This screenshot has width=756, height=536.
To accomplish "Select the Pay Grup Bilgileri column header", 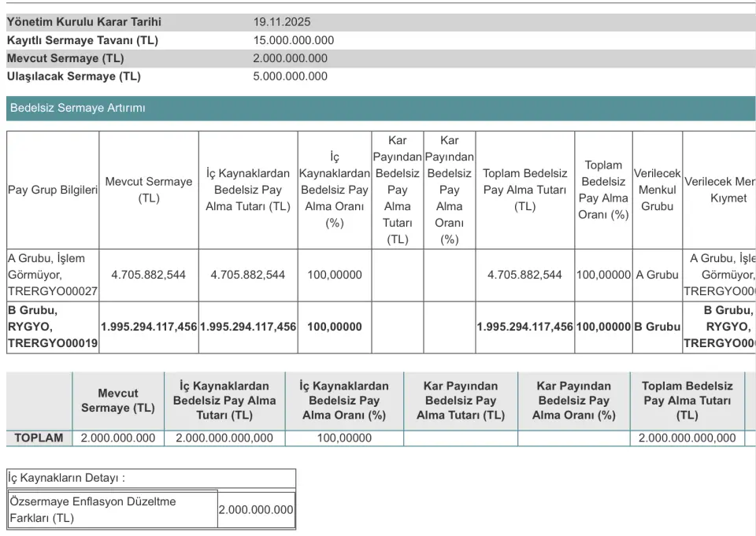I will [x=53, y=190].
